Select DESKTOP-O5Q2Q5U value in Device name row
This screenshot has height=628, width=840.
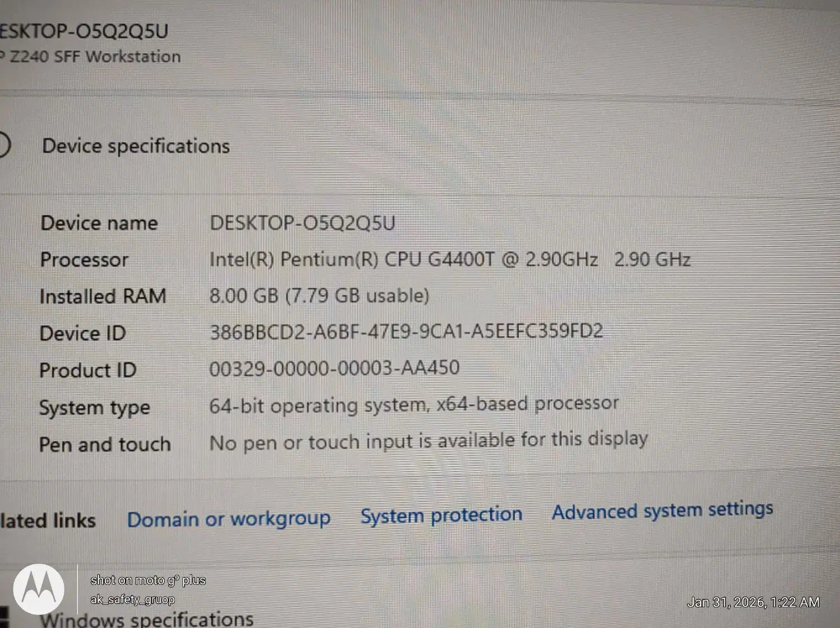point(302,223)
